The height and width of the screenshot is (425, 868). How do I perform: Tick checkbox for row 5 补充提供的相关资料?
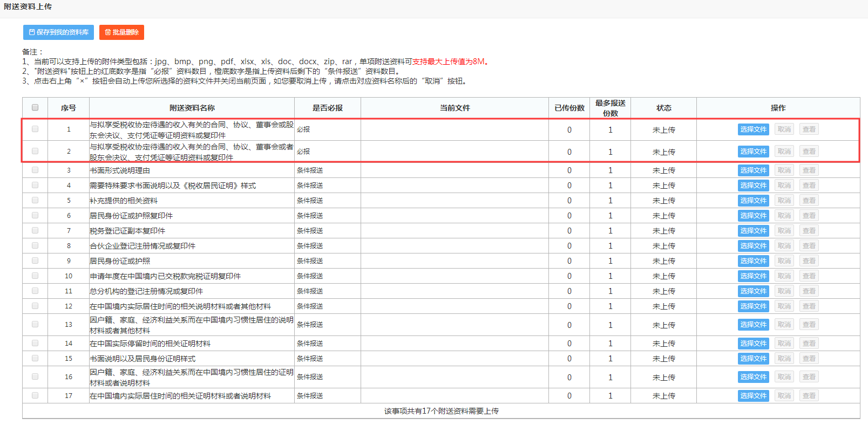coord(35,200)
